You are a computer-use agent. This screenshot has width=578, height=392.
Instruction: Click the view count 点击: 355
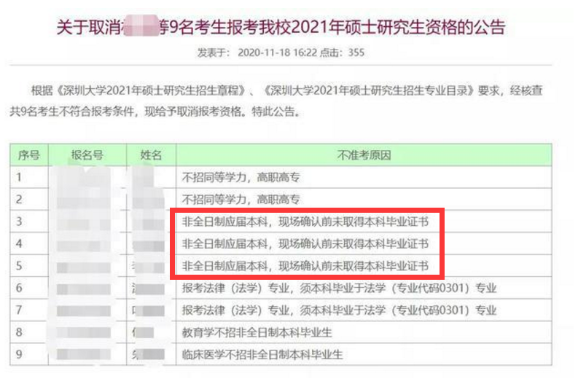click(342, 52)
